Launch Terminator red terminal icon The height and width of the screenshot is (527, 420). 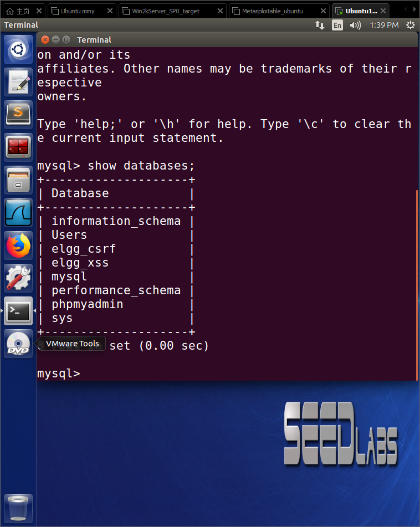[18, 147]
